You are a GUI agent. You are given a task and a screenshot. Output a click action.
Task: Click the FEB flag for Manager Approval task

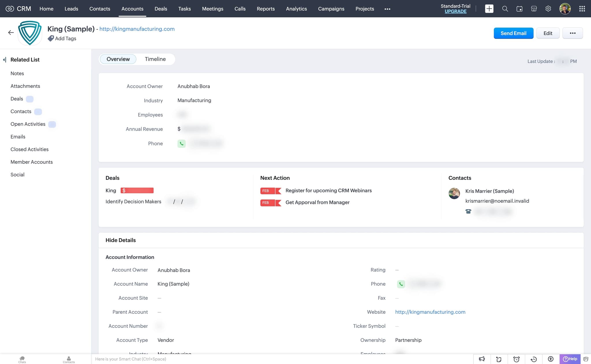271,203
